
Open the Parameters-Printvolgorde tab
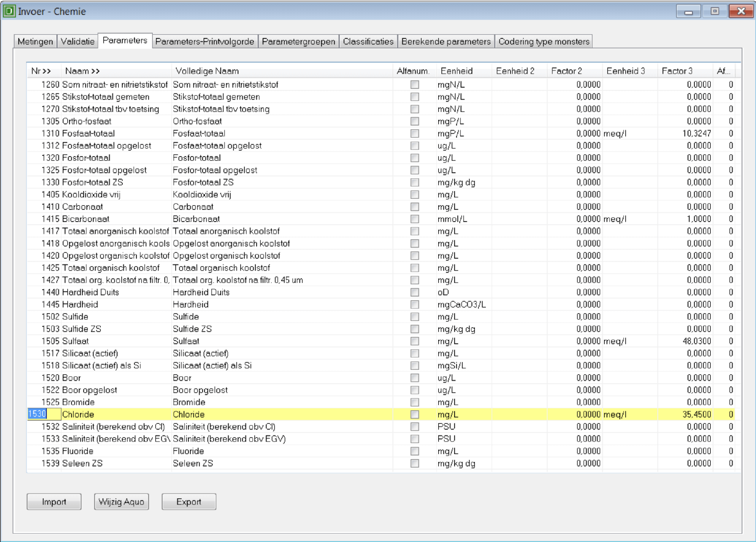coord(205,41)
